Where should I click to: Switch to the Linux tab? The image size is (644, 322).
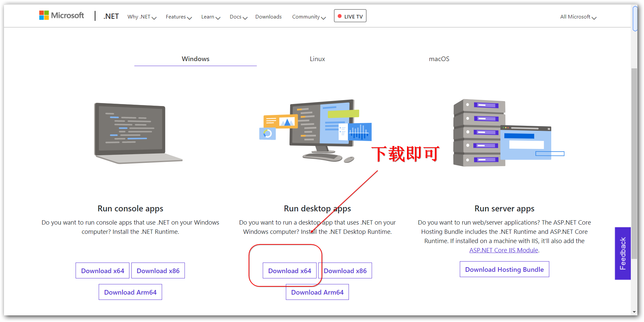[x=317, y=59]
